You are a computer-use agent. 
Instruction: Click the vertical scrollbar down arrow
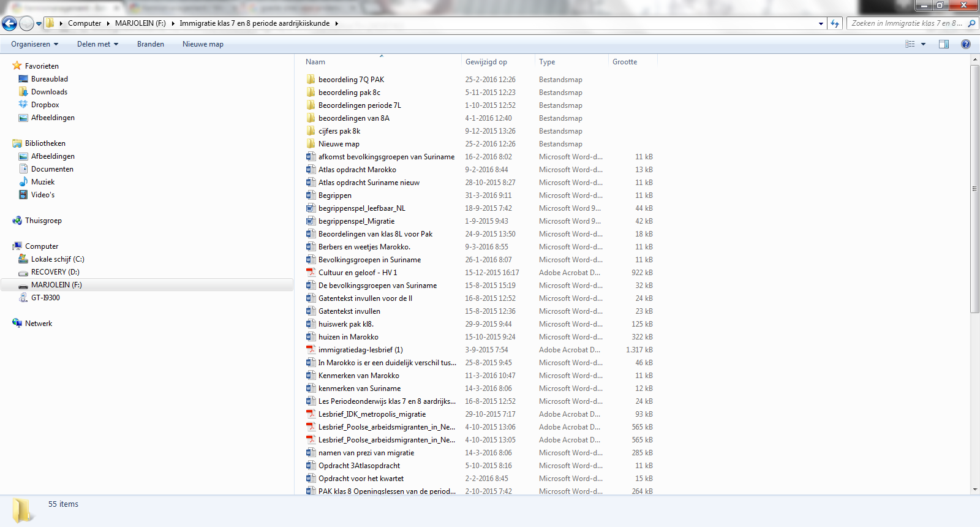coord(974,489)
